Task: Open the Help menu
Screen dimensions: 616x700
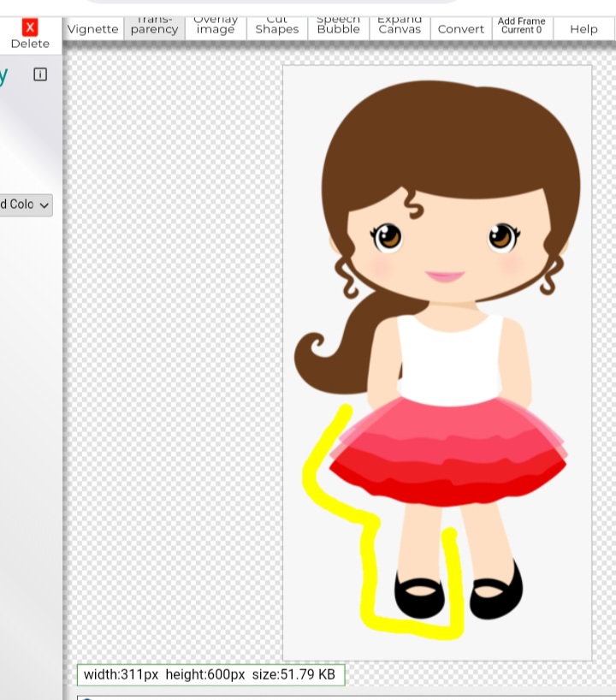Action: [583, 28]
